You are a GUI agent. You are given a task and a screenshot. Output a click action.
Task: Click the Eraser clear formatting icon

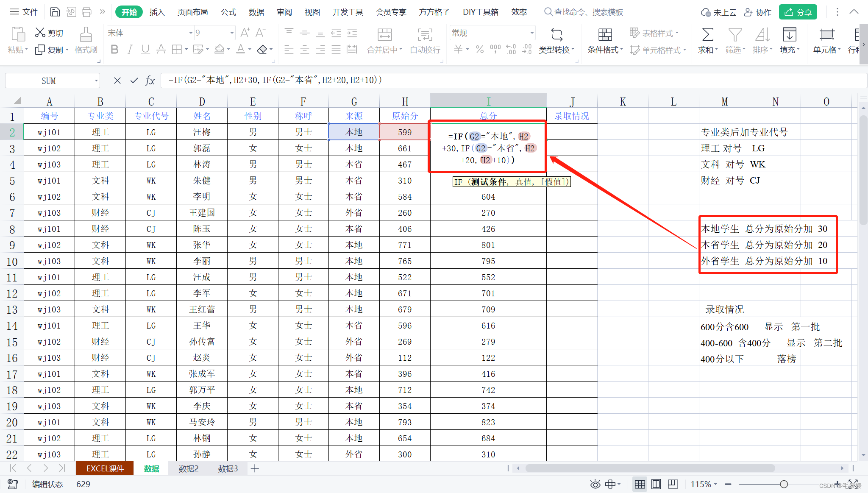coord(262,50)
